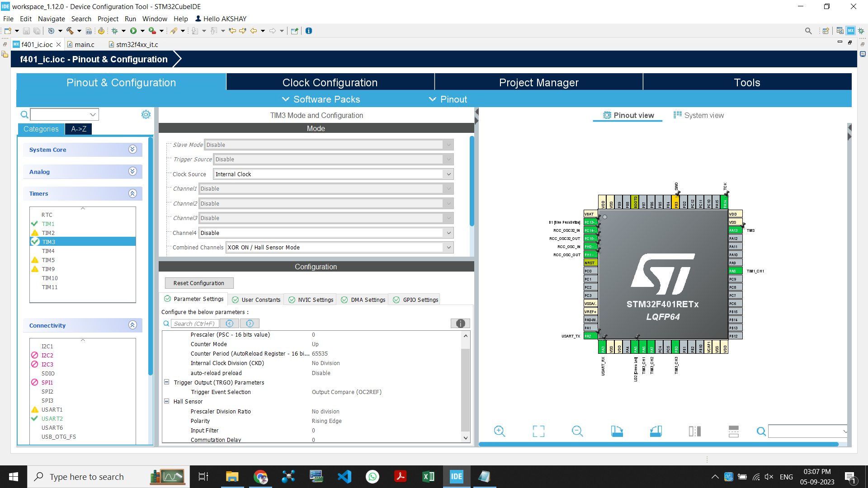Open the settings gear above the Categories panel
Screen dimensions: 868x488
click(x=146, y=114)
